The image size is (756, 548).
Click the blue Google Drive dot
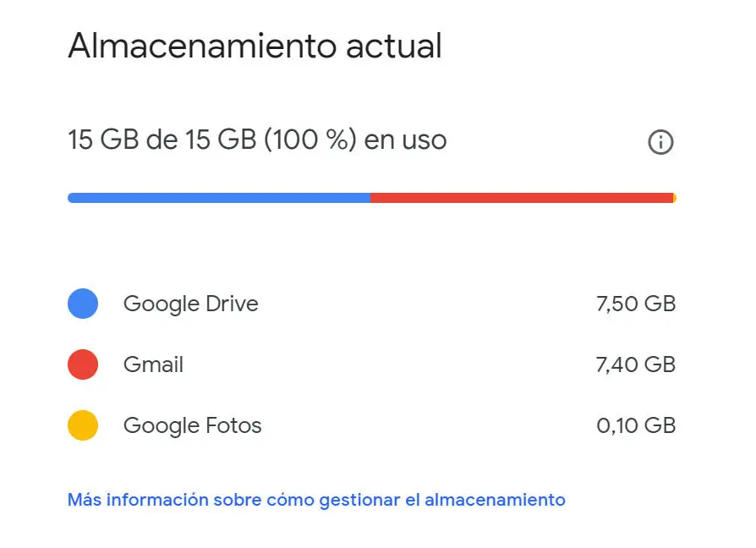coord(83,304)
